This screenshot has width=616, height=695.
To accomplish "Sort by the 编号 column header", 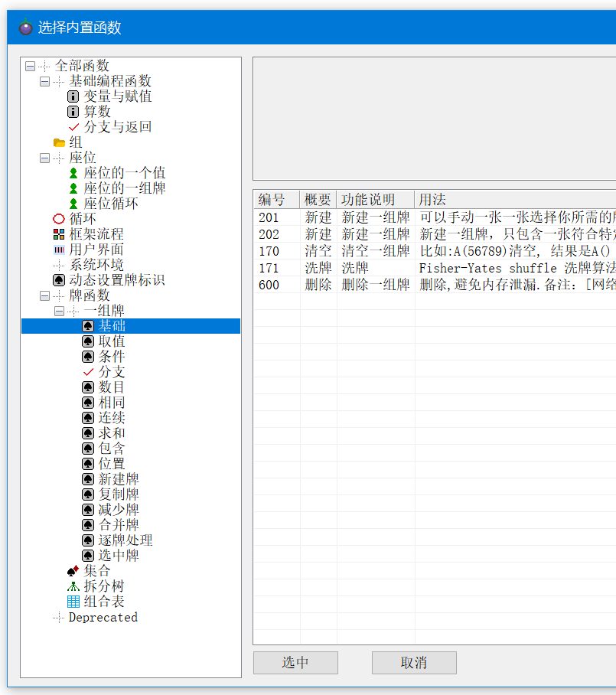I will click(x=272, y=200).
